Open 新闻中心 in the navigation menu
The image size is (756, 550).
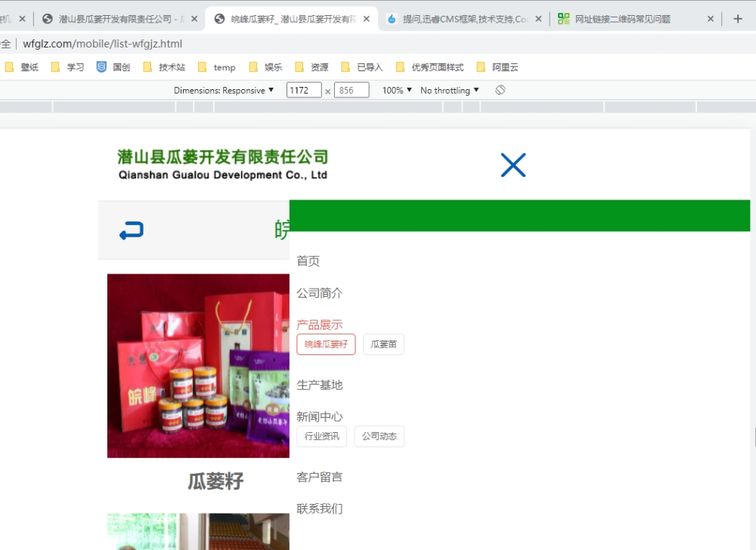pos(320,416)
